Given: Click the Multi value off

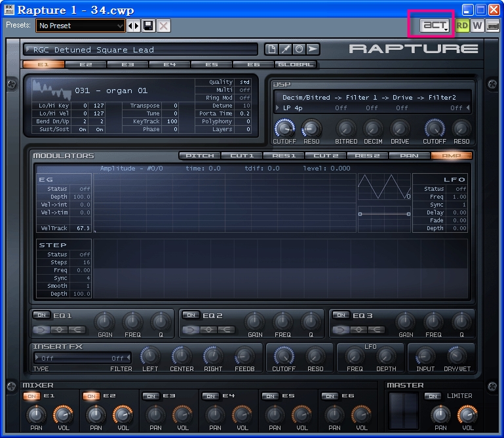Looking at the screenshot, I should (244, 90).
